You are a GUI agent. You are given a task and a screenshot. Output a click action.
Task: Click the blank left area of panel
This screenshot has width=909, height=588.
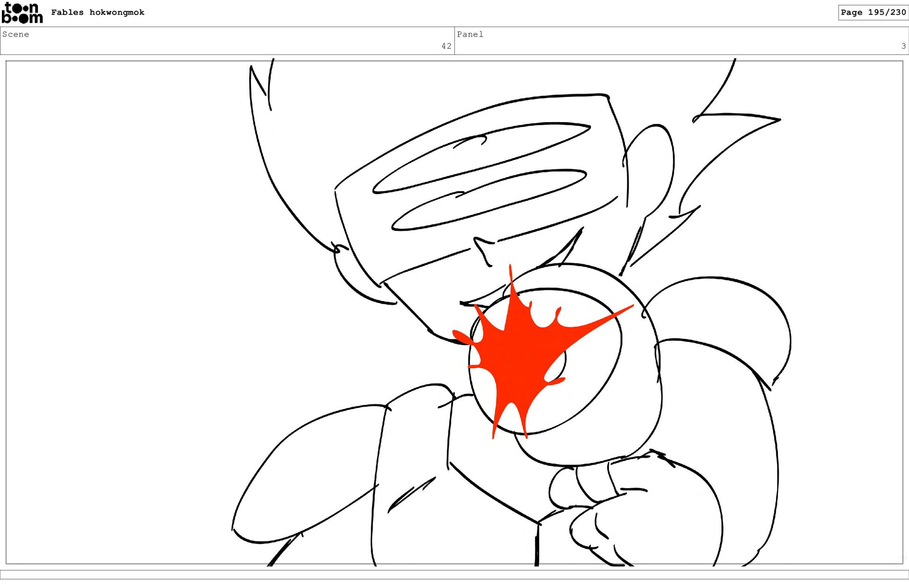click(x=118, y=308)
